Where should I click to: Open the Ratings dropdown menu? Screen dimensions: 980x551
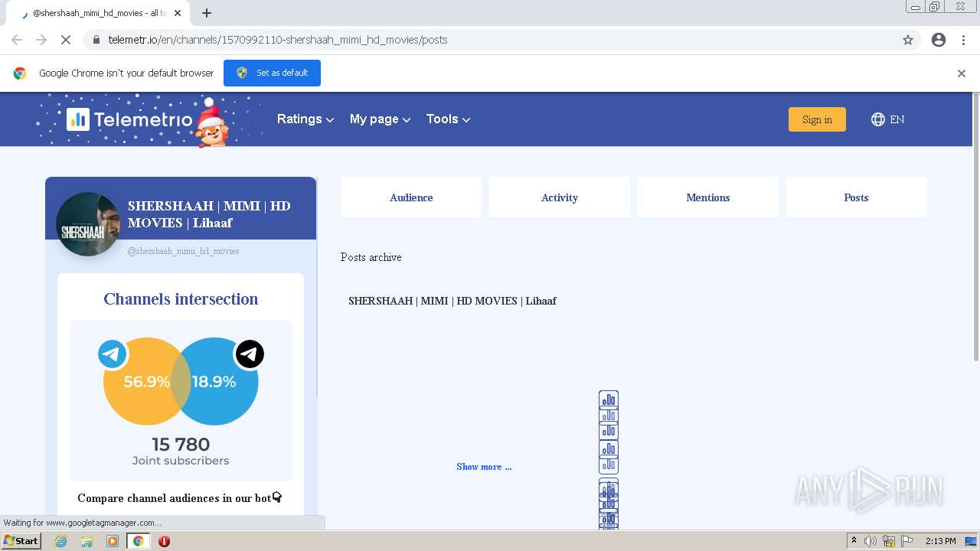click(305, 119)
